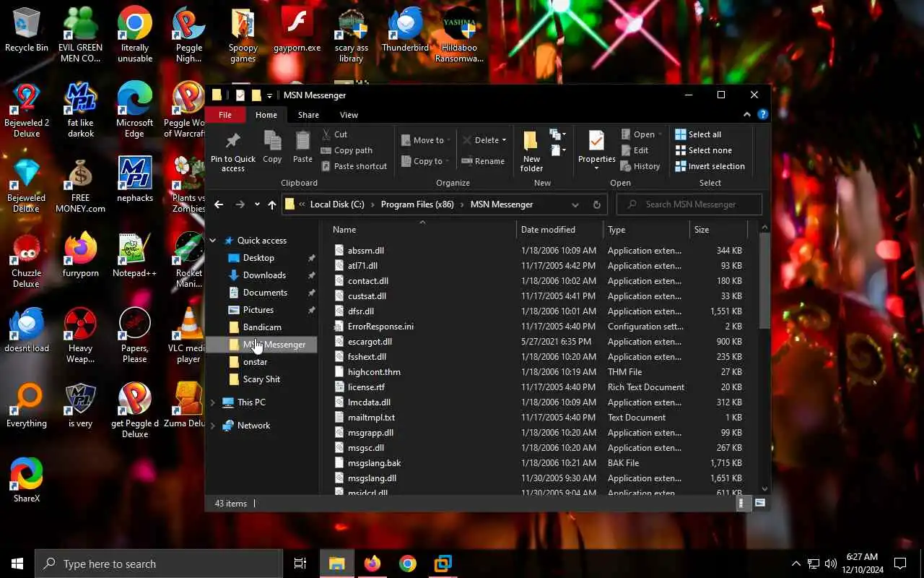Screen dimensions: 924x578
Task: Click the New folder icon
Action: click(531, 142)
